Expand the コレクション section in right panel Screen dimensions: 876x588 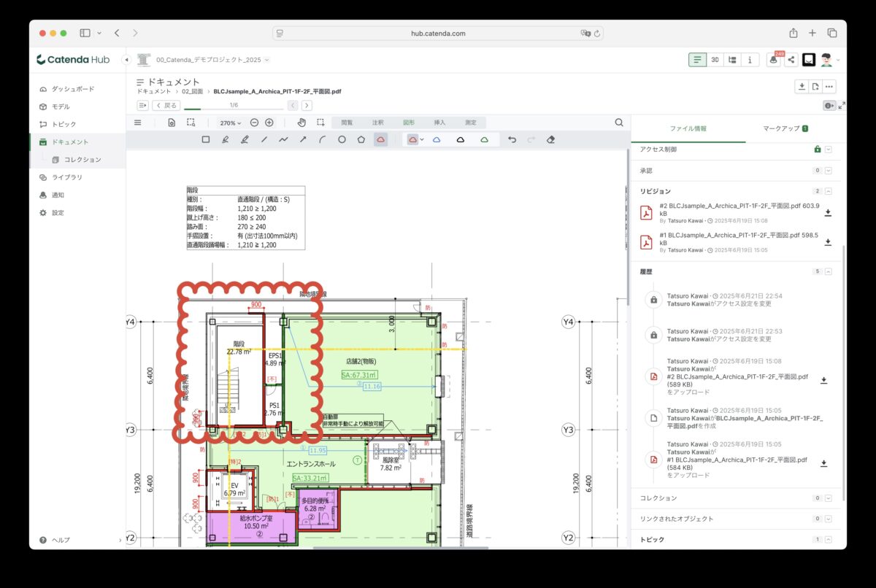(x=828, y=498)
